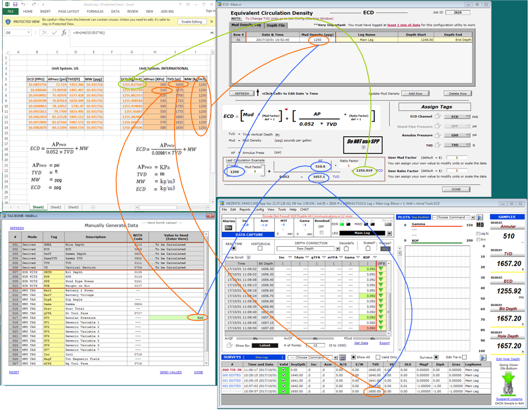Click the Alarms OFF indicator button

tap(229, 228)
